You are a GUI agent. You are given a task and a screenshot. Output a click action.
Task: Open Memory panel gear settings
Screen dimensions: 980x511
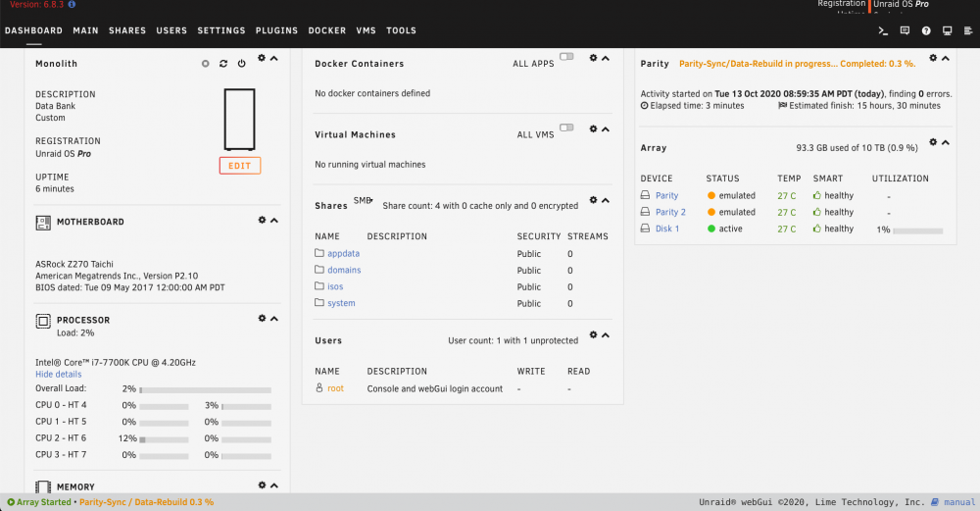[262, 485]
